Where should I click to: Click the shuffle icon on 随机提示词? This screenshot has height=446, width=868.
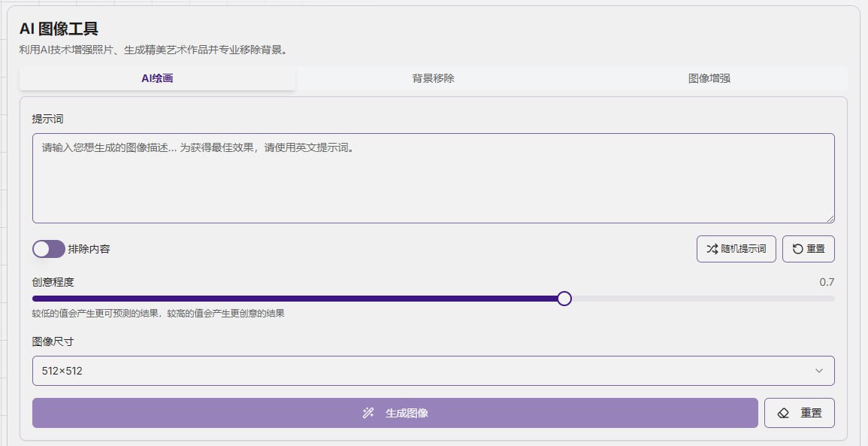tap(712, 249)
